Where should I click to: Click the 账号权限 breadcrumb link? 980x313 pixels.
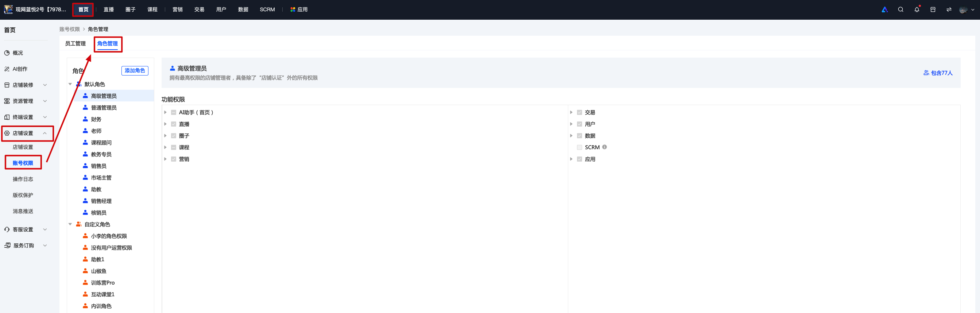[70, 29]
